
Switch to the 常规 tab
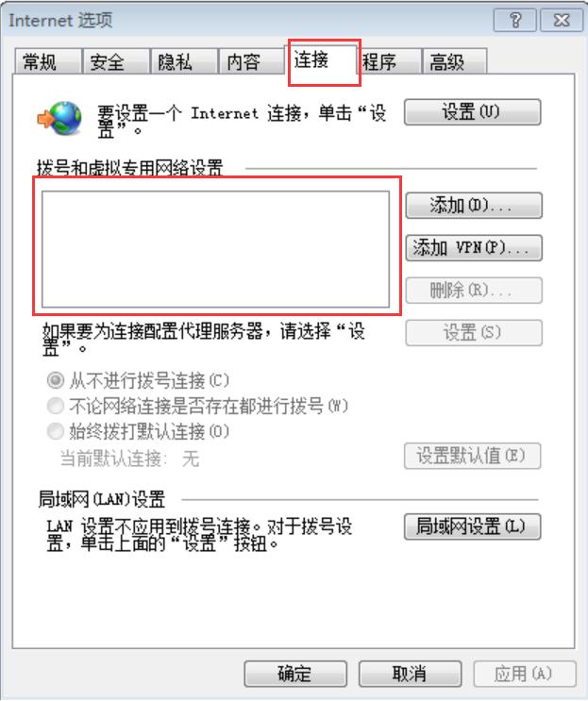(x=48, y=61)
